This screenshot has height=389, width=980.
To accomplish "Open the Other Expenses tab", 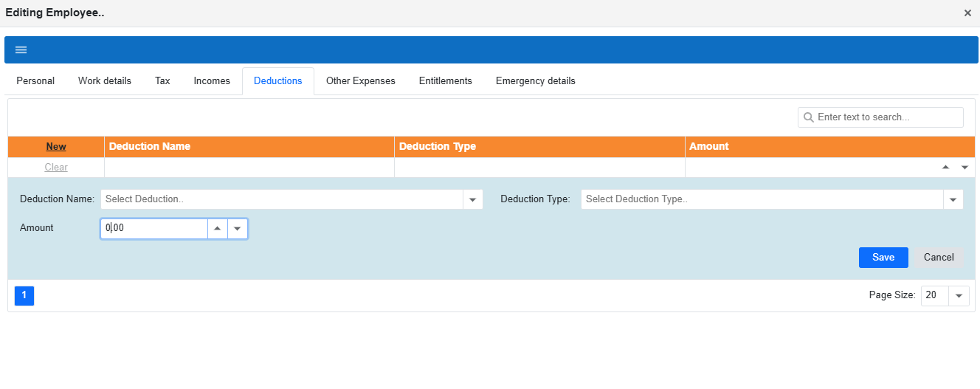I will (361, 81).
